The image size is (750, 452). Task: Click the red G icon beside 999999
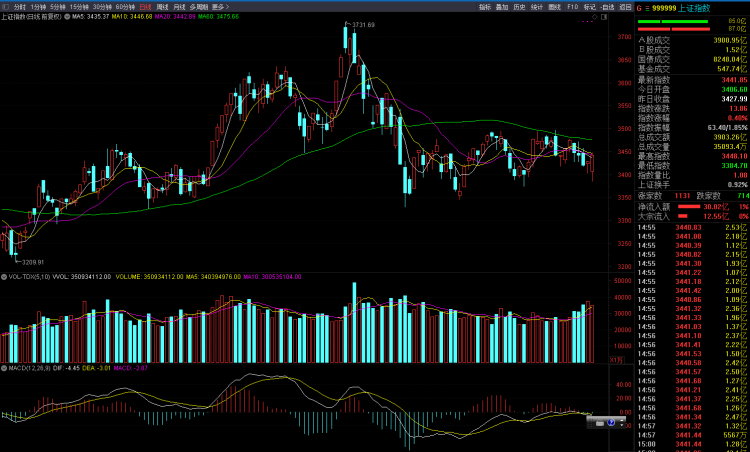click(641, 7)
